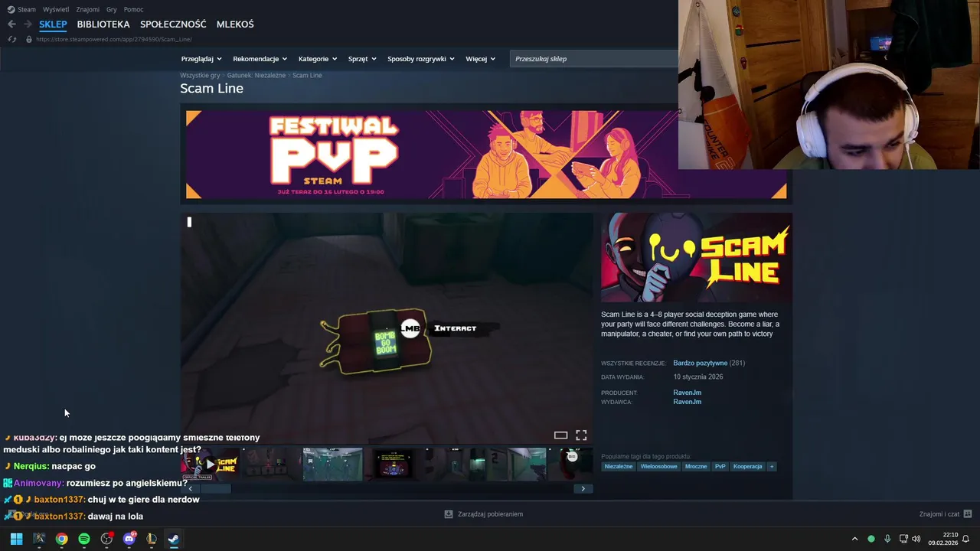
Task: Click the microphone tray icon
Action: click(x=887, y=539)
